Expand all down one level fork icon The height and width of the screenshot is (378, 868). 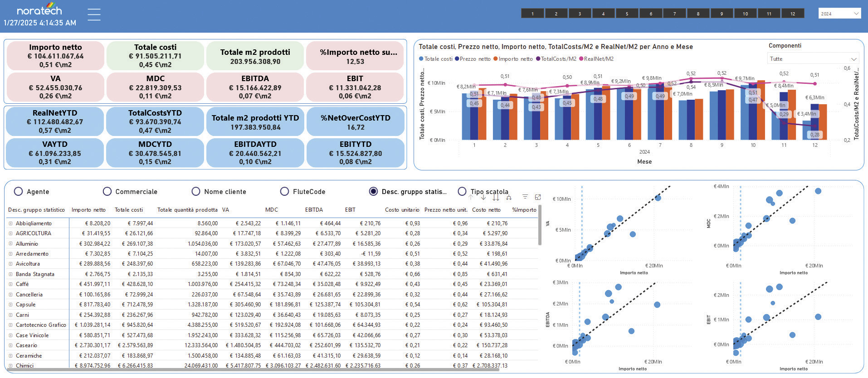pos(509,197)
